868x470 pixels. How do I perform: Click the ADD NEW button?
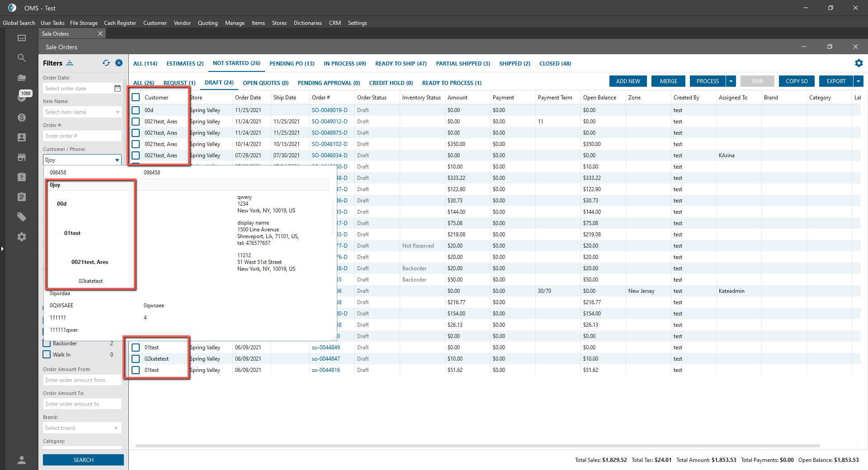pos(627,81)
